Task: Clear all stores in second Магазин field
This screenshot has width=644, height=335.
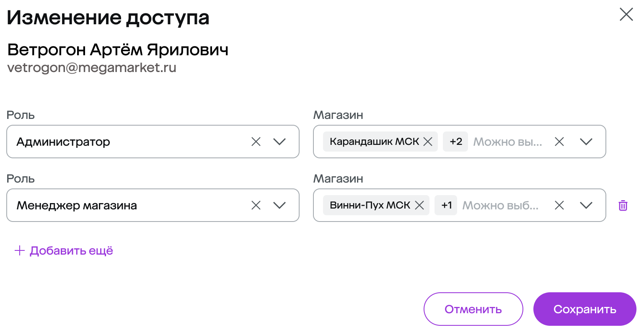Action: [x=559, y=206]
